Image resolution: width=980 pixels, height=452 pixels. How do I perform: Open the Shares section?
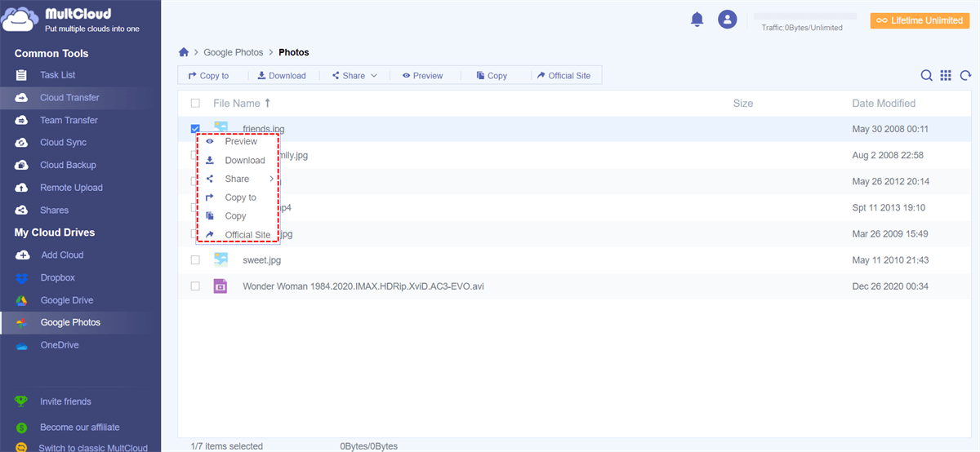point(54,210)
